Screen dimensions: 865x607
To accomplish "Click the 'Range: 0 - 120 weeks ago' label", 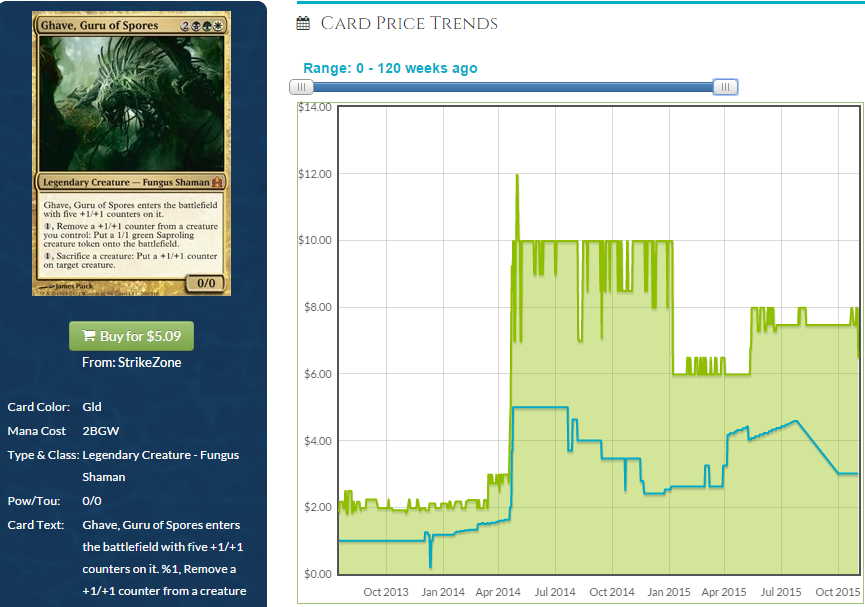I will [390, 68].
